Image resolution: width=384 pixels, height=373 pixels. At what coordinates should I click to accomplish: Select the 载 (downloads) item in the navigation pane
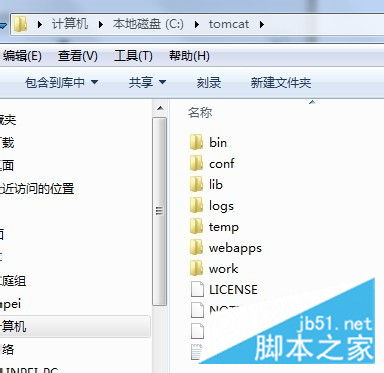click(x=7, y=143)
